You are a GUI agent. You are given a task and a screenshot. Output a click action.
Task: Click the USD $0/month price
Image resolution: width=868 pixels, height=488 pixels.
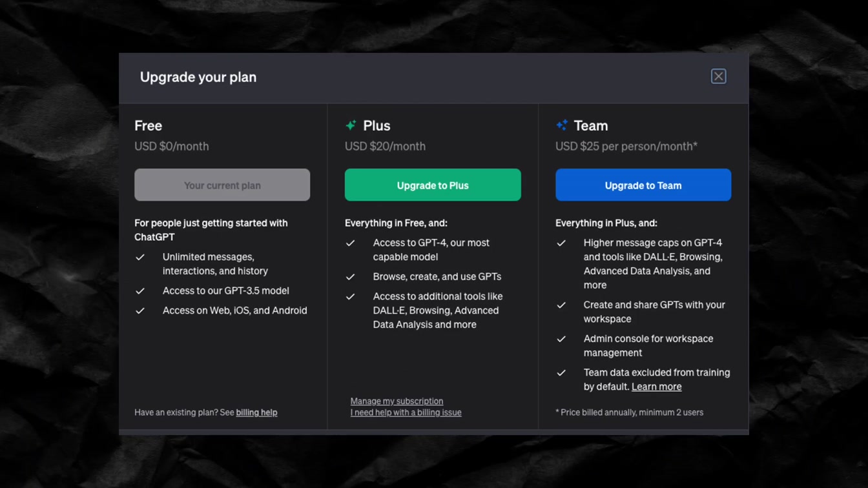pos(172,147)
